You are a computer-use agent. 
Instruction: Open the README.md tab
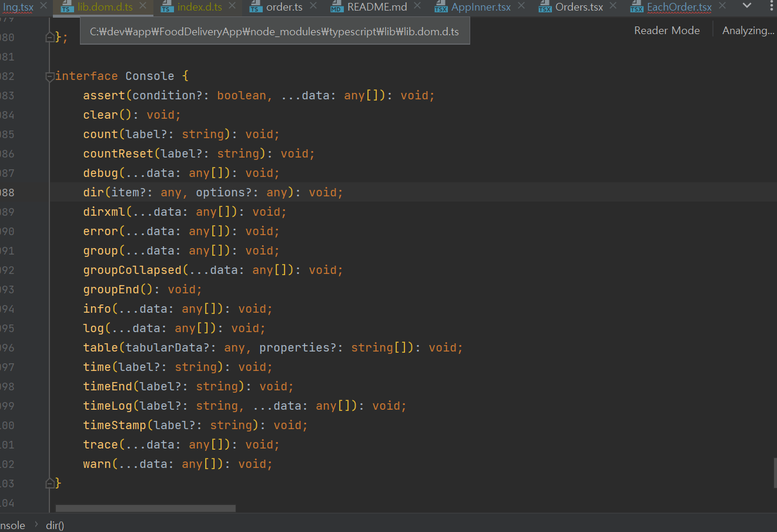click(377, 7)
